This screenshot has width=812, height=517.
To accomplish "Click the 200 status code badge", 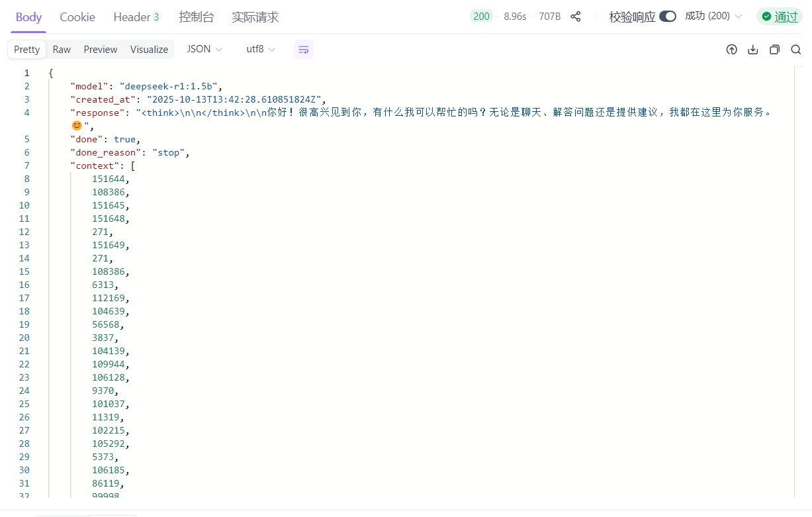I will coord(481,17).
